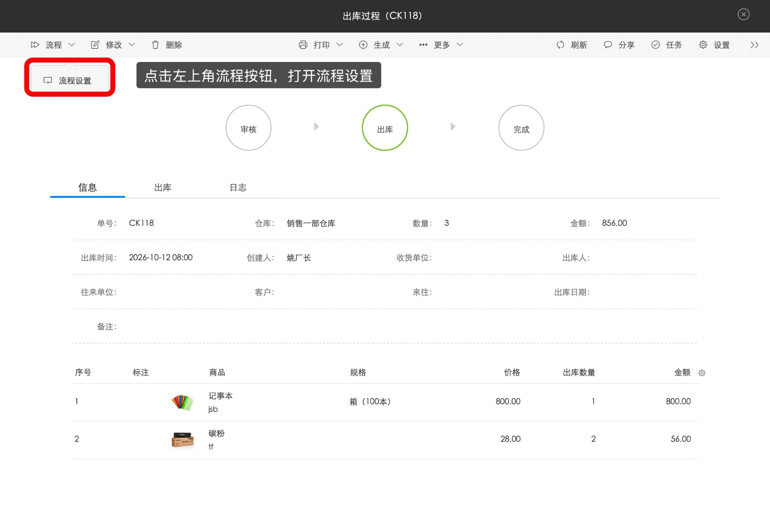Screen dimensions: 770x532
Task: Click the 流程 workflow arrow icon
Action: click(35, 45)
